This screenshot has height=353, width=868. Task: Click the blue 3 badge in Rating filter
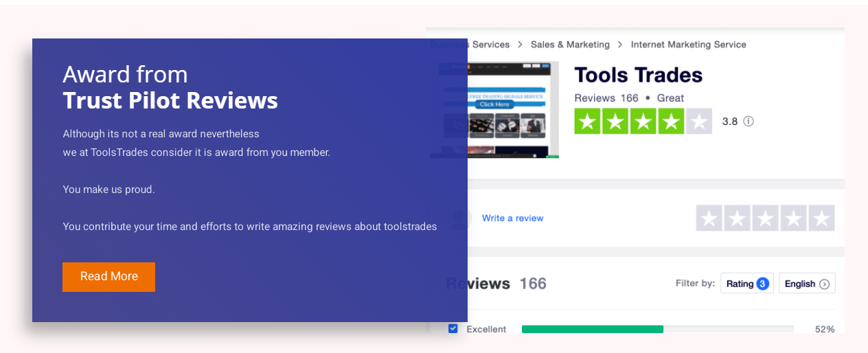click(762, 284)
